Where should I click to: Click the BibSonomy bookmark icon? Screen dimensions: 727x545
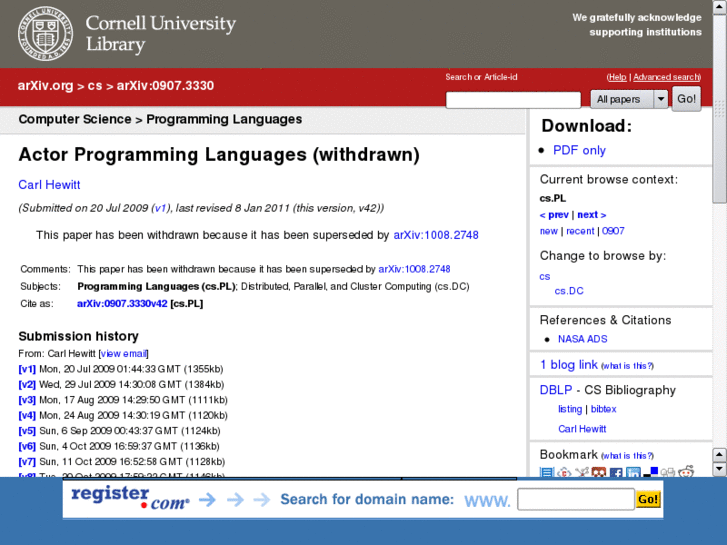click(x=582, y=472)
